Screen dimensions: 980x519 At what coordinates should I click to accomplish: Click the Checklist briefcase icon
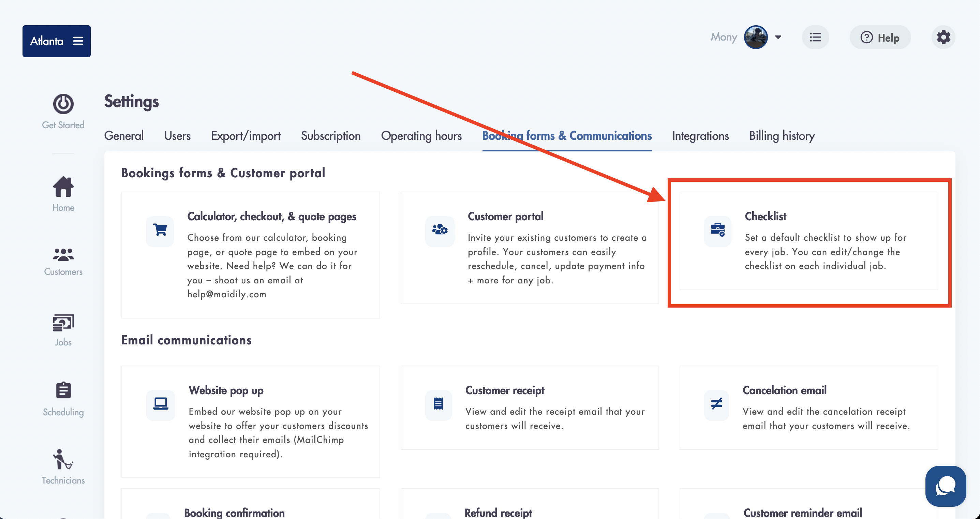point(717,230)
